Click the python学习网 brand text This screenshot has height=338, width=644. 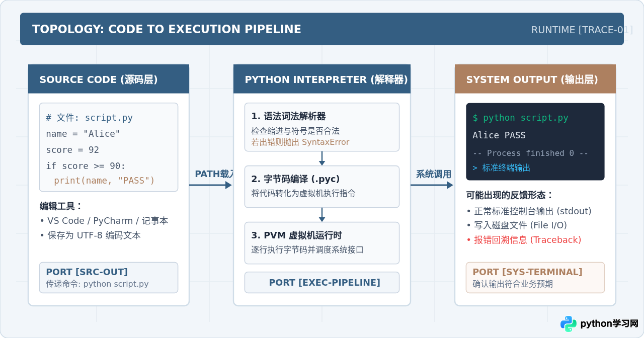click(609, 324)
